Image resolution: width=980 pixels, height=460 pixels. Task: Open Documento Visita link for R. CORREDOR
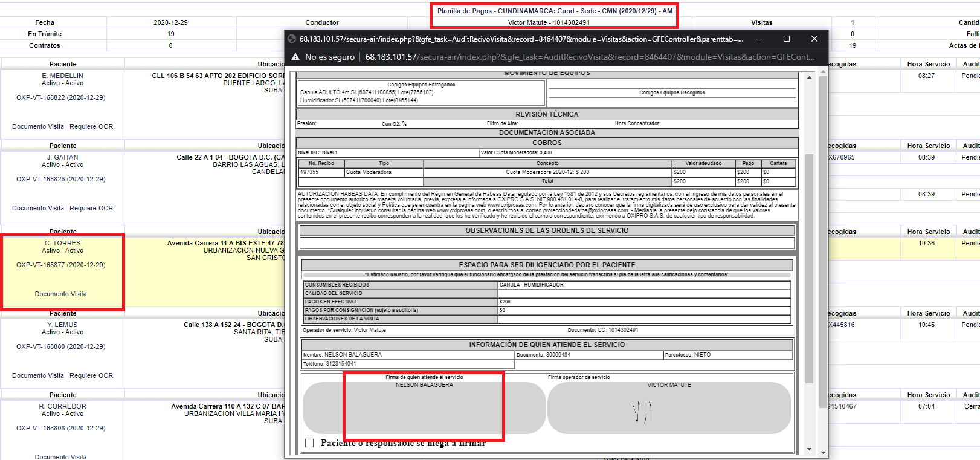[60, 457]
